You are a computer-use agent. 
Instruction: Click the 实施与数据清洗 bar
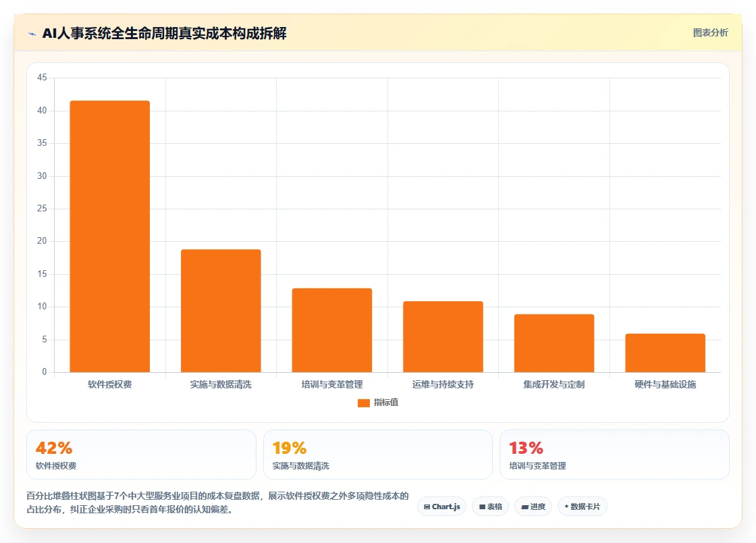221,311
